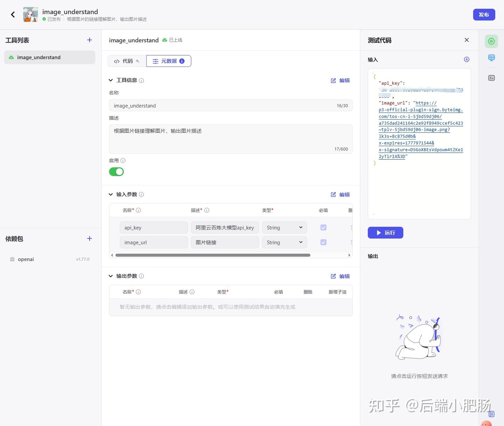Open the type dropdown for image_url row
Screen dimensions: 504x426
[x=285, y=242]
